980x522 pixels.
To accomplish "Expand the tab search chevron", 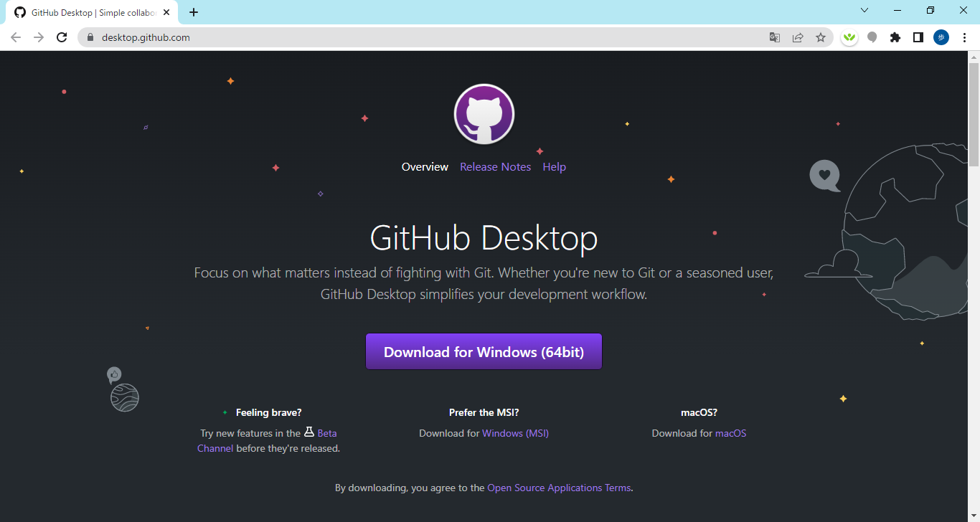I will (864, 11).
